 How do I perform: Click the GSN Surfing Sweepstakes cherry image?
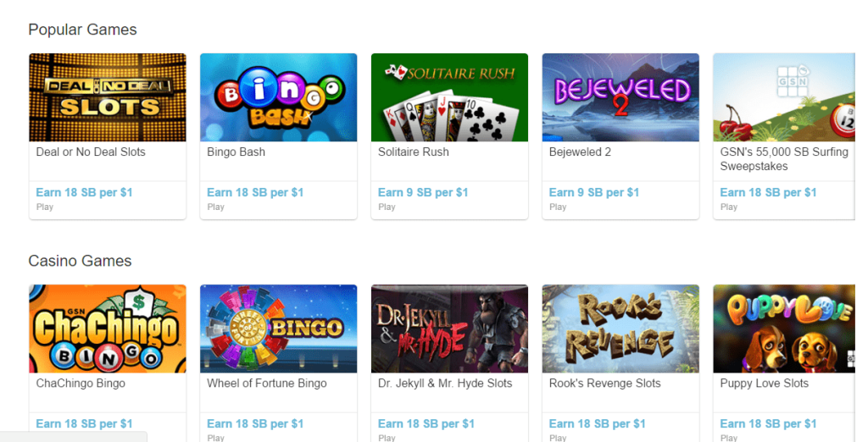[784, 97]
